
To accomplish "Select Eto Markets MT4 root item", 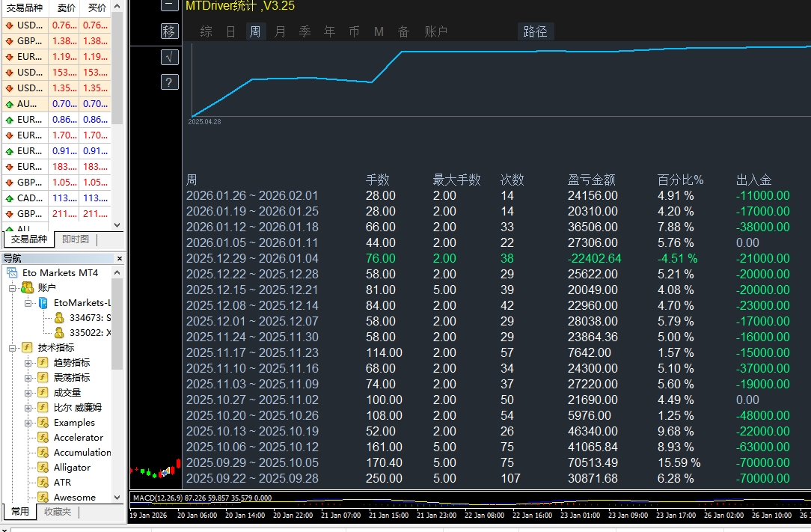I will (x=60, y=272).
